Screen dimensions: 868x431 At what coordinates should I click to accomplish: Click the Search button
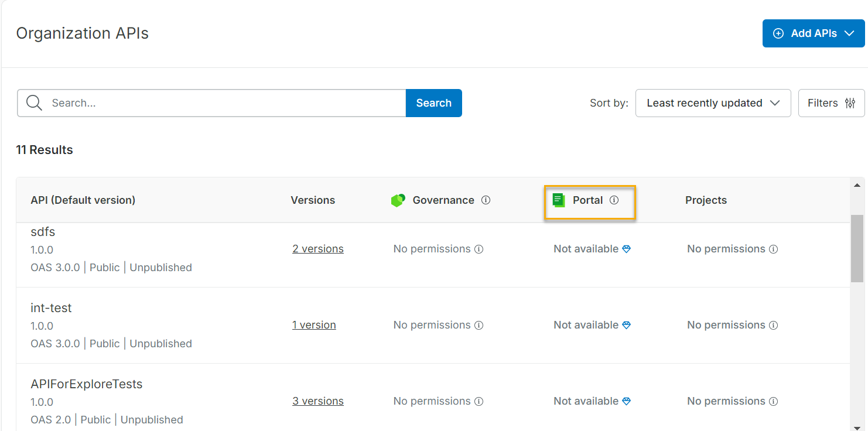[x=433, y=103]
